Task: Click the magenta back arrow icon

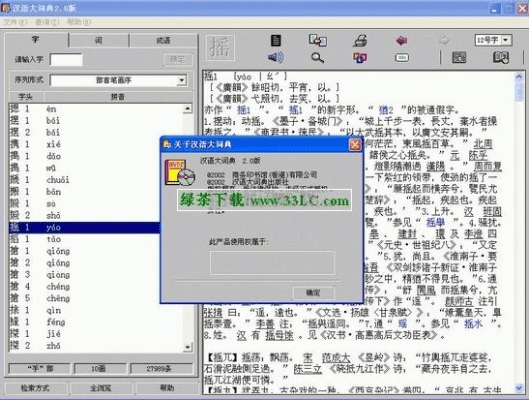Action: [401, 41]
